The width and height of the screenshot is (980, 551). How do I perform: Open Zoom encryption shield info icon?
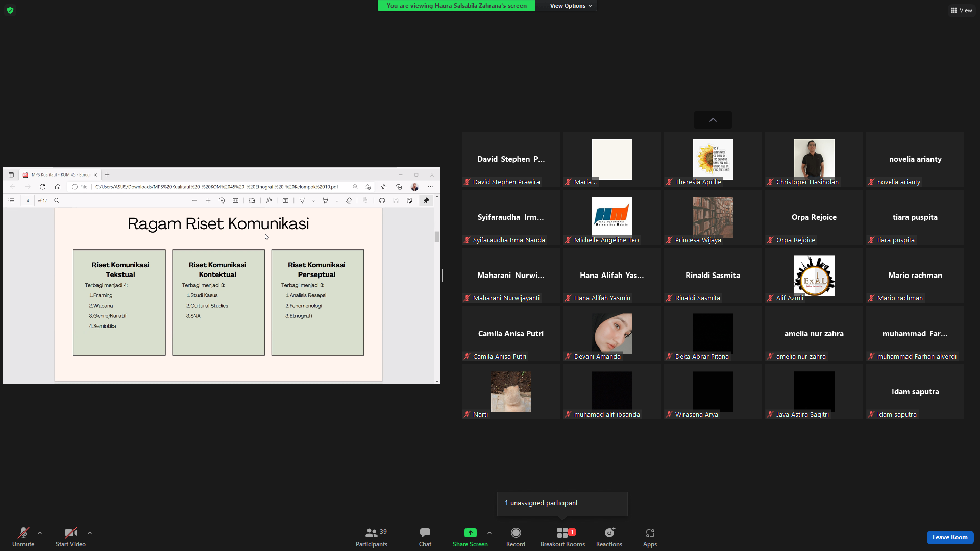click(10, 10)
